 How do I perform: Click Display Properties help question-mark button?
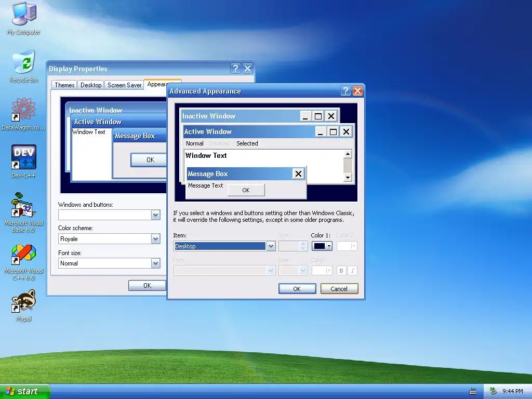pos(235,68)
